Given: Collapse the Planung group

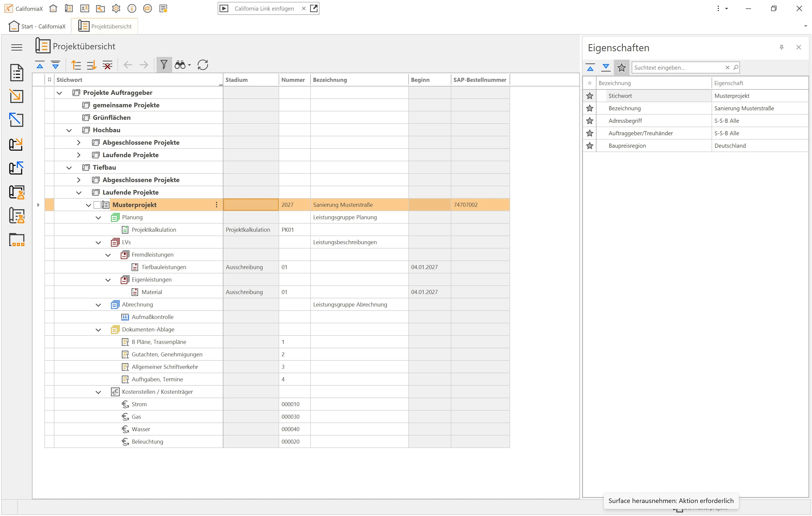Looking at the screenshot, I should pyautogui.click(x=98, y=218).
